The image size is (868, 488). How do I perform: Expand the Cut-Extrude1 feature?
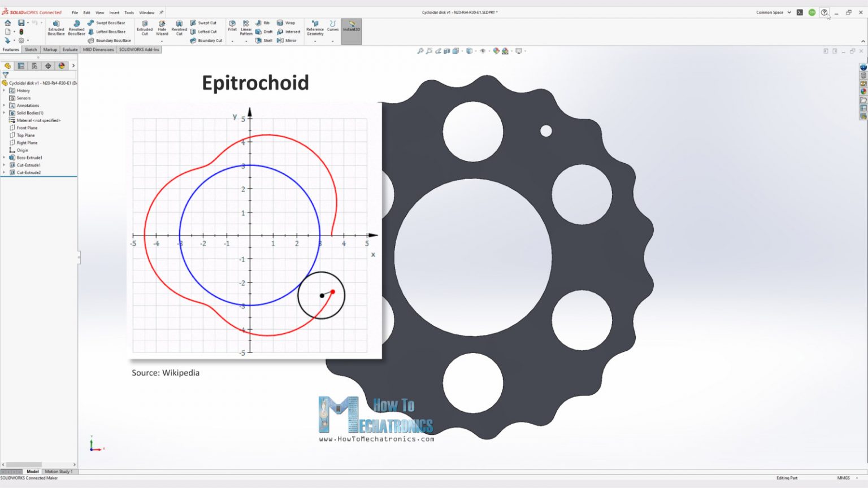click(4, 164)
